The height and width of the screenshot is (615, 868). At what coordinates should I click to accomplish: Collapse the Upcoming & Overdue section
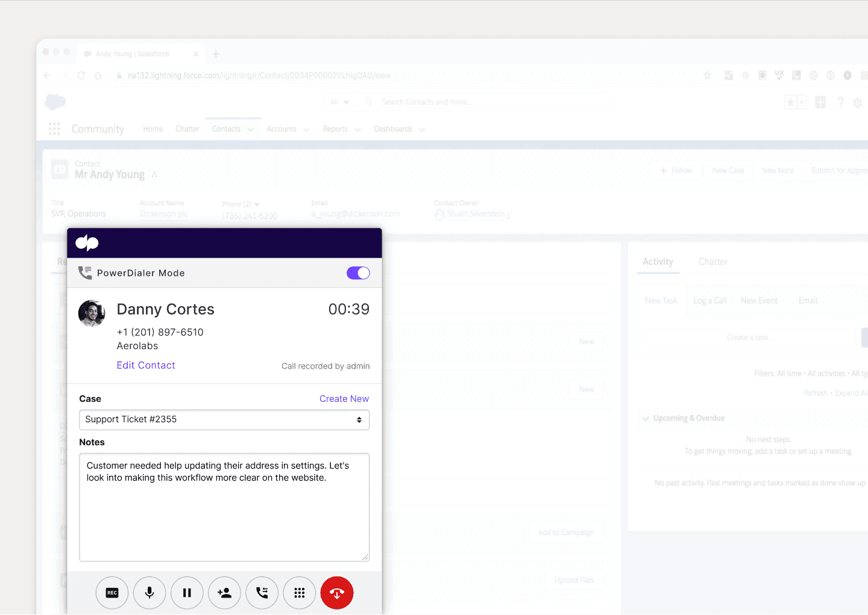[x=645, y=418]
